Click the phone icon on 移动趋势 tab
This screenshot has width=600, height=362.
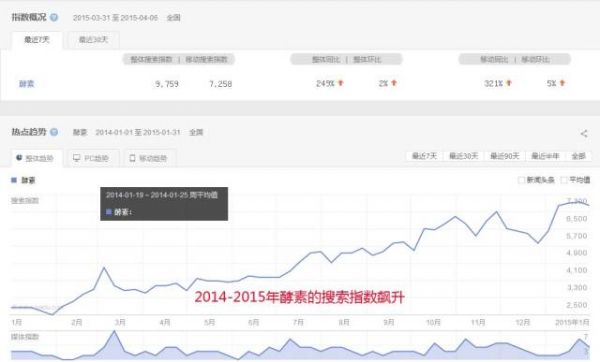click(x=132, y=158)
